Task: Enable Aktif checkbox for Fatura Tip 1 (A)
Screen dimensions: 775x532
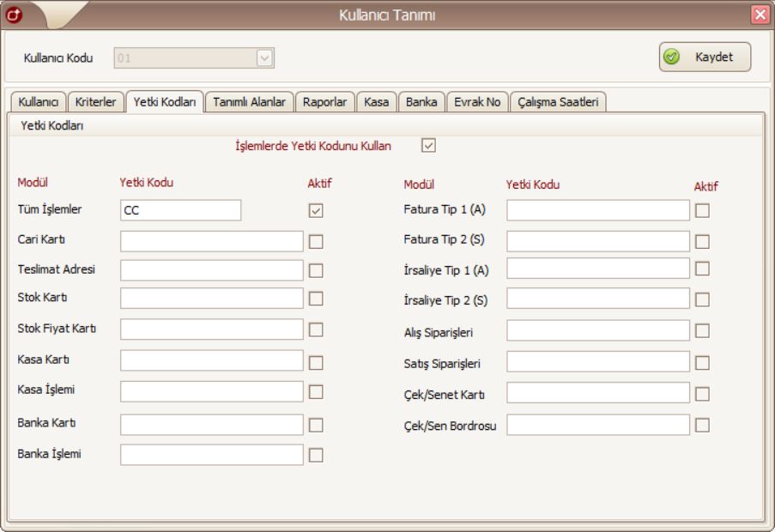Action: pyautogui.click(x=703, y=210)
